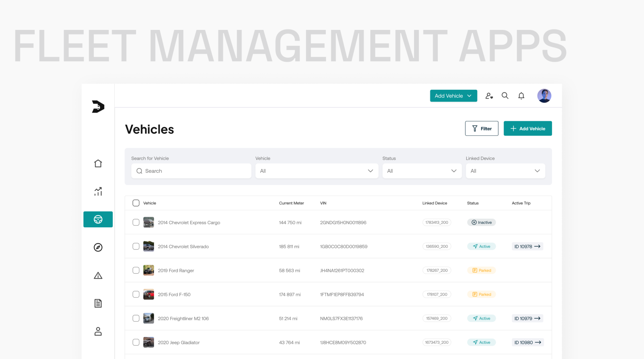Click the magnifier search icon in header

505,95
